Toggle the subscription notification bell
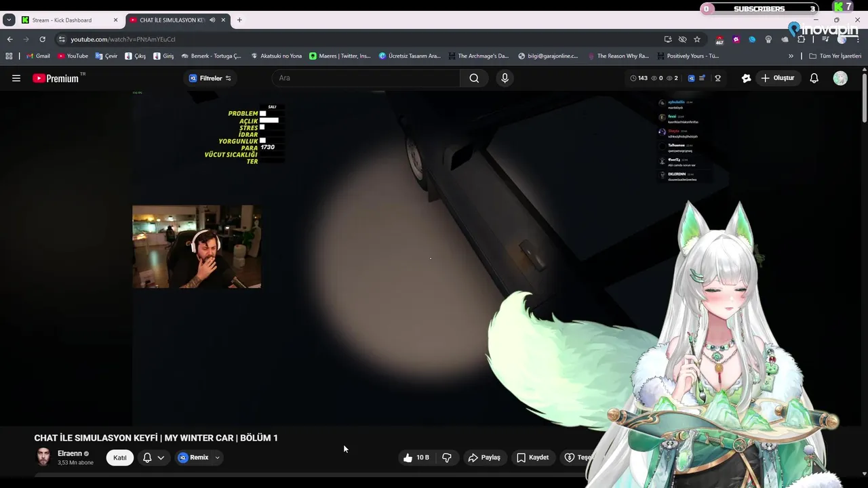 pos(147,457)
